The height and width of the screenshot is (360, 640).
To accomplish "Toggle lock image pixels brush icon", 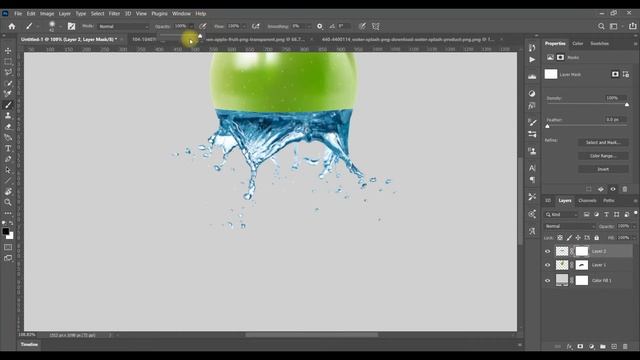I will pyautogui.click(x=569, y=238).
